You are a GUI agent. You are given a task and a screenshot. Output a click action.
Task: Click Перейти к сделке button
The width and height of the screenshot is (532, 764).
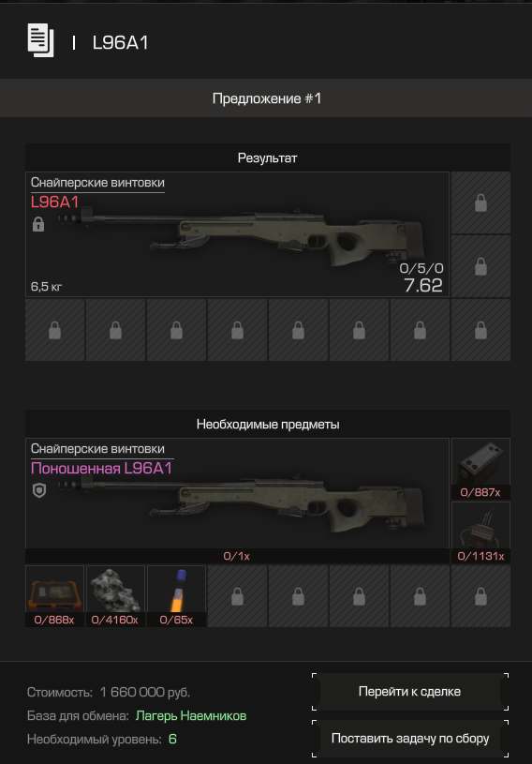(410, 692)
